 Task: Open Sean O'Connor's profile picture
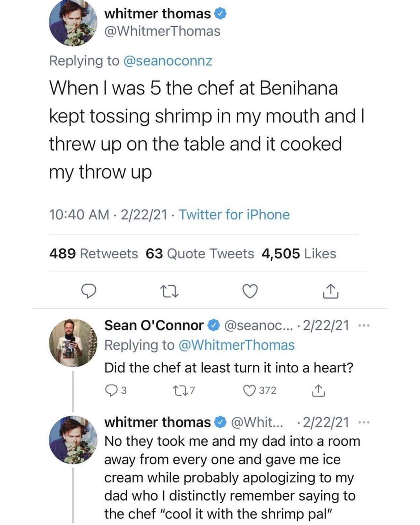click(73, 343)
